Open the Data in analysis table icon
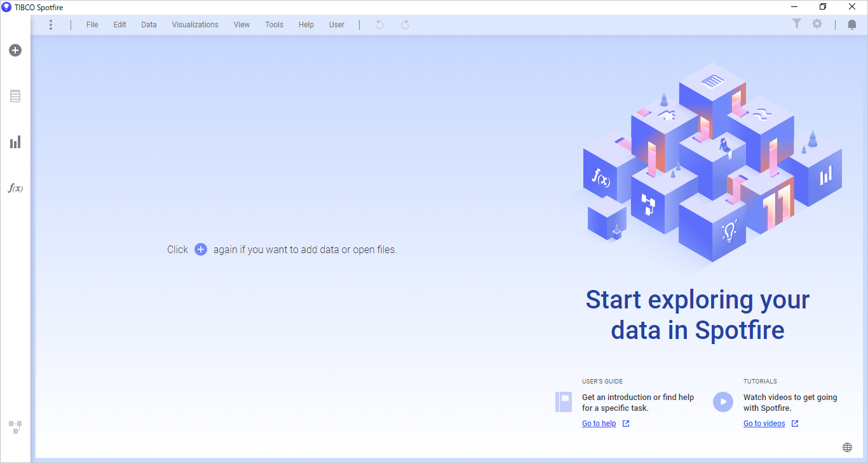The width and height of the screenshot is (868, 463). (15, 96)
